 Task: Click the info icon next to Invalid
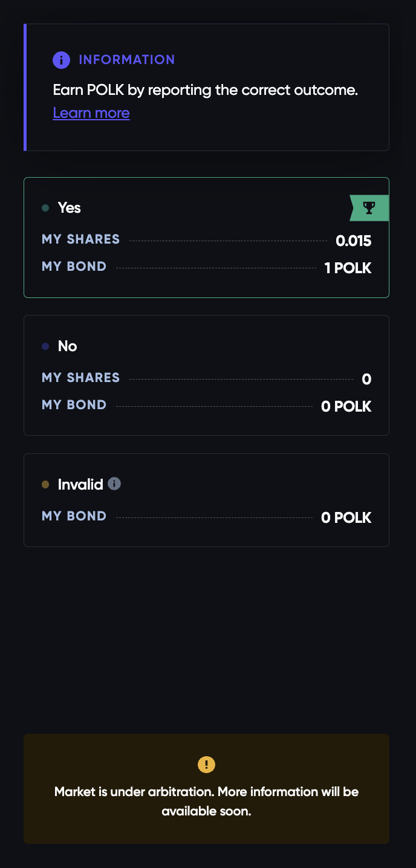point(114,484)
